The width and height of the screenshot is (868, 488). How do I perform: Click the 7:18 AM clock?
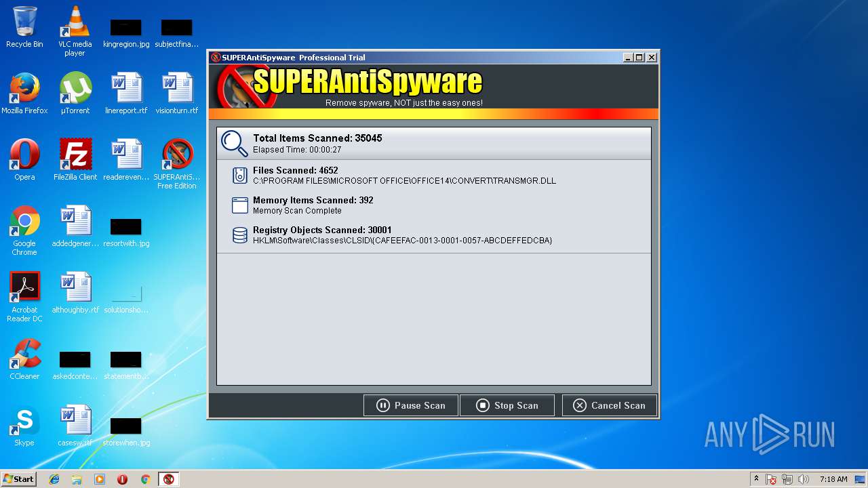(833, 479)
